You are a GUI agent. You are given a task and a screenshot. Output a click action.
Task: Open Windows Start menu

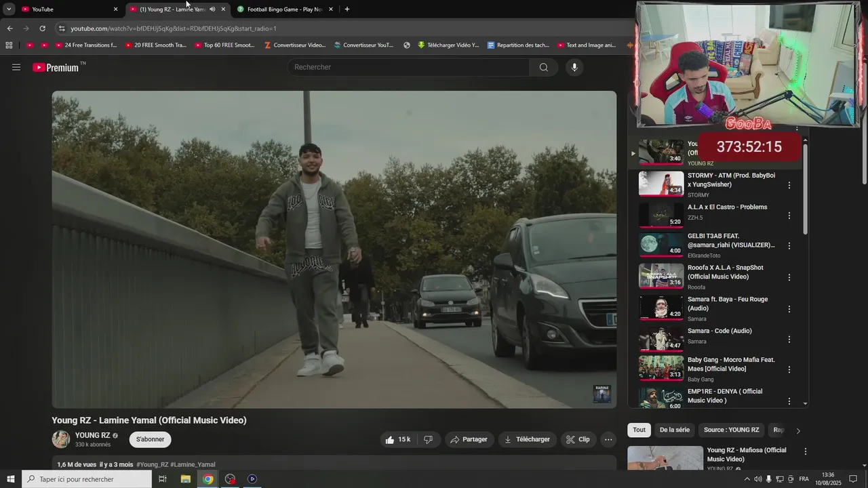coord(11,479)
